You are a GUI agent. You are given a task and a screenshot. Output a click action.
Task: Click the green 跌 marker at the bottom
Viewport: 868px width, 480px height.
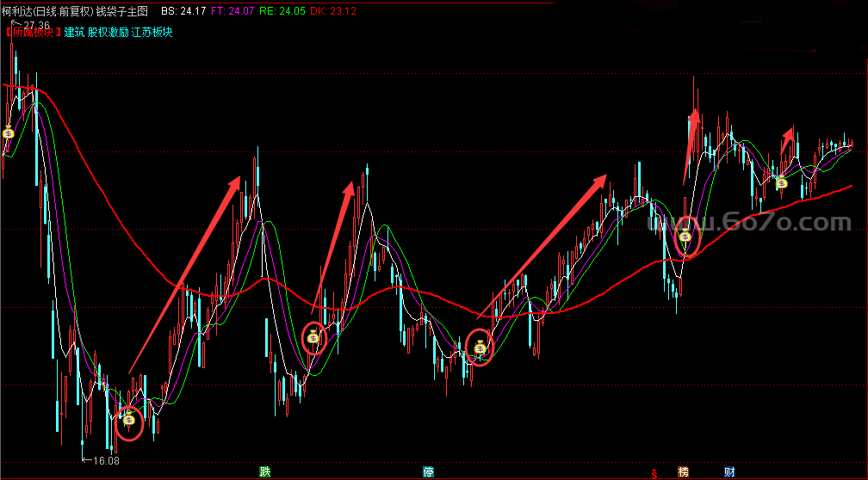(265, 471)
